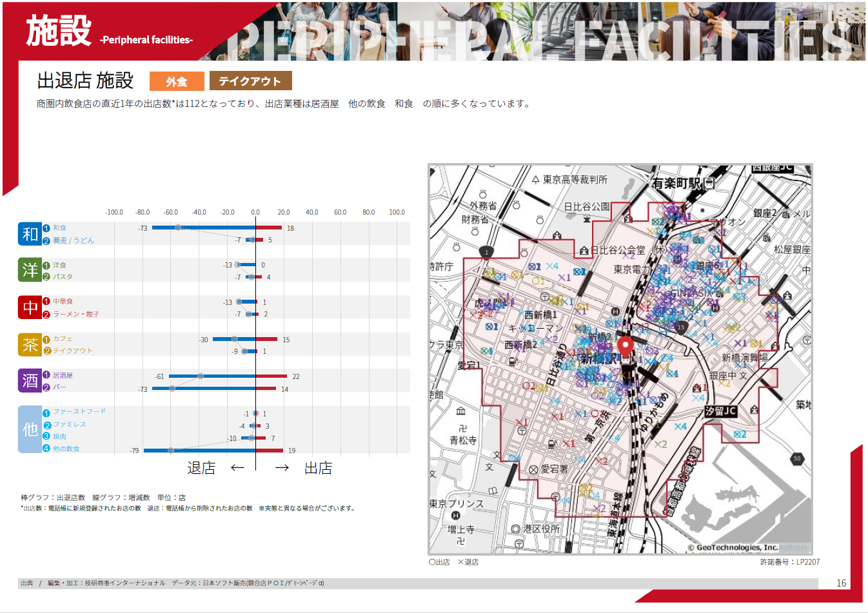
Task: Click the route 50 hexagon marker on map
Action: click(797, 458)
